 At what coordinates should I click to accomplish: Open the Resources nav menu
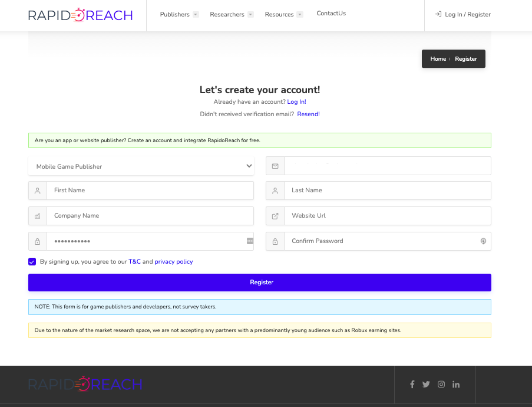[279, 14]
